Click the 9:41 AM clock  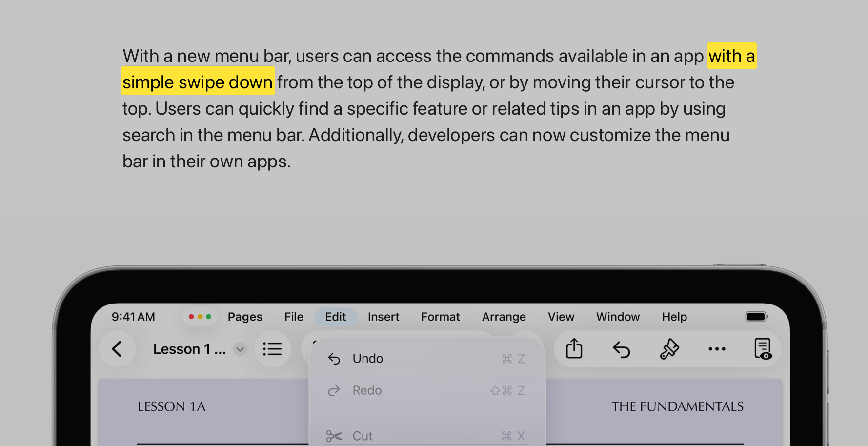pyautogui.click(x=133, y=317)
